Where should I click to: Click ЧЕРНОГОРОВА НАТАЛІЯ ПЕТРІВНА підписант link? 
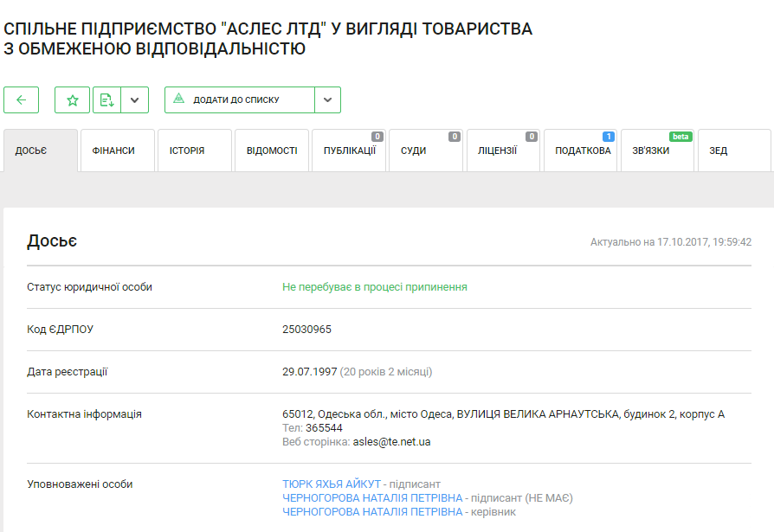pyautogui.click(x=372, y=498)
